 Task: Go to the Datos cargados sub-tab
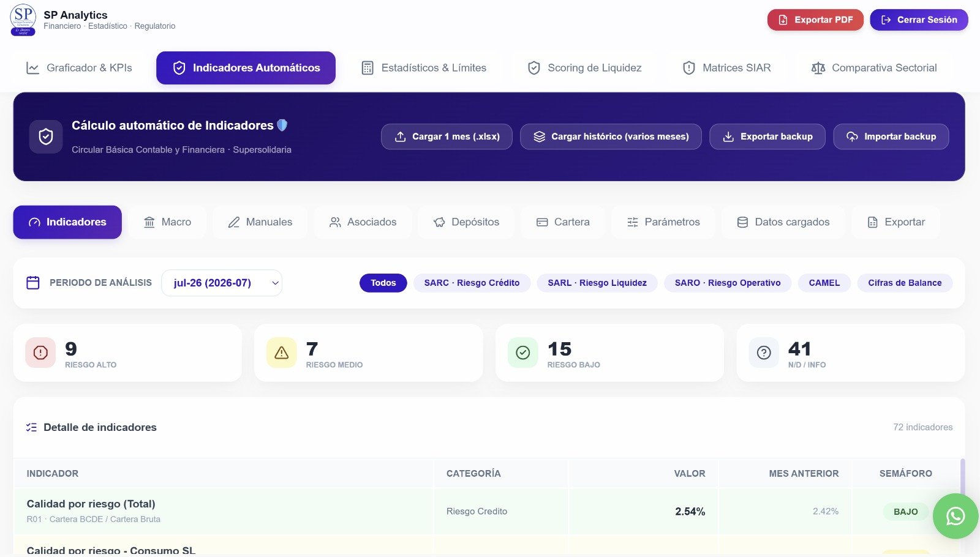783,222
